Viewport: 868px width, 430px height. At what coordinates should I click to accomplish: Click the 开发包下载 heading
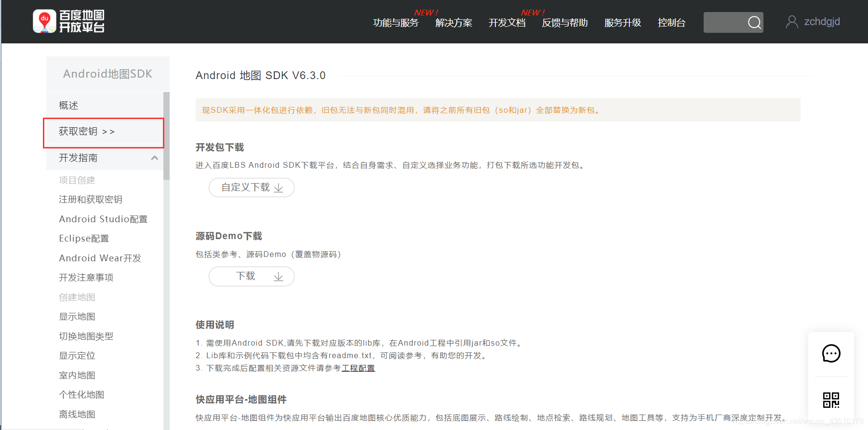coord(220,147)
